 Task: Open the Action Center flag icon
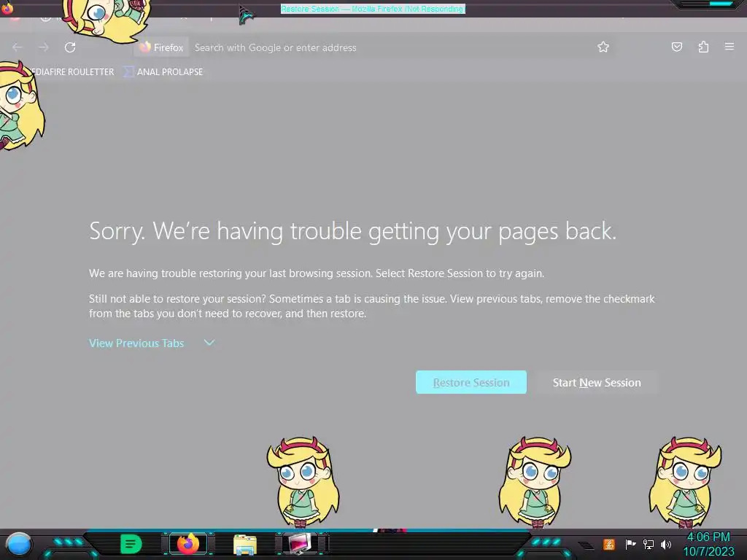pyautogui.click(x=630, y=544)
